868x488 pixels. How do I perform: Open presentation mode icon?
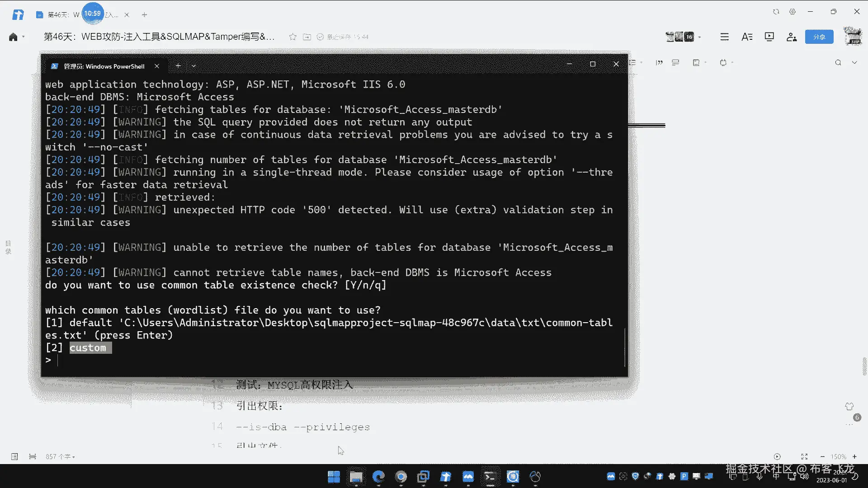click(769, 37)
